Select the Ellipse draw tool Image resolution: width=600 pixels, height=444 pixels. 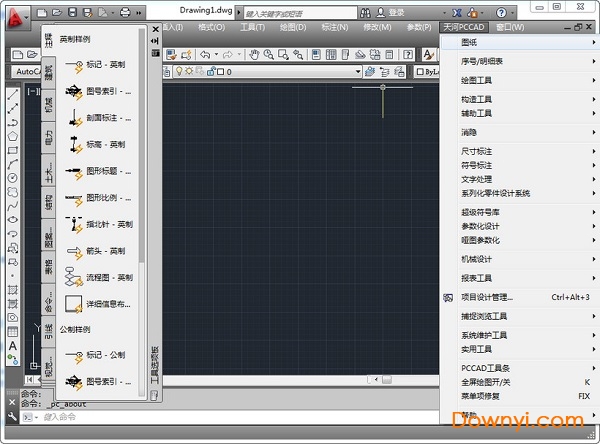[x=13, y=220]
